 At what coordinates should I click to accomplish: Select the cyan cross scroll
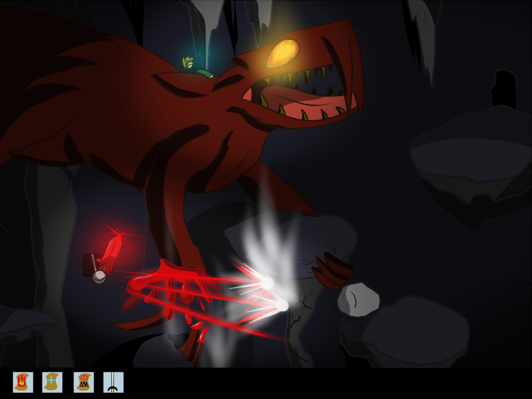pyautogui.click(x=52, y=382)
